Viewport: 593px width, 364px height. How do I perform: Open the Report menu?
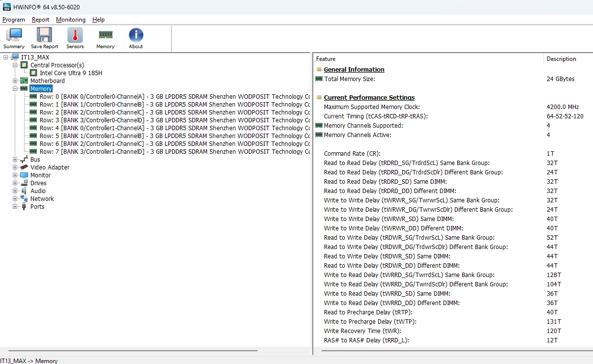click(41, 20)
